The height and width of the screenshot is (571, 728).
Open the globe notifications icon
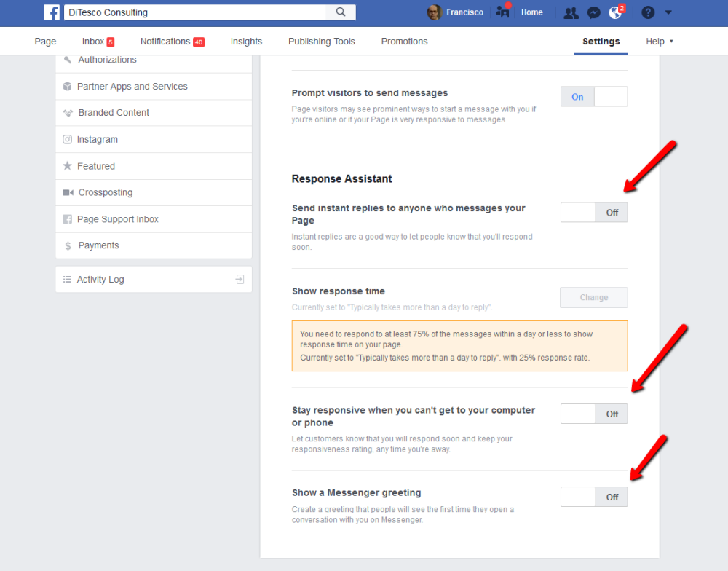click(x=616, y=12)
